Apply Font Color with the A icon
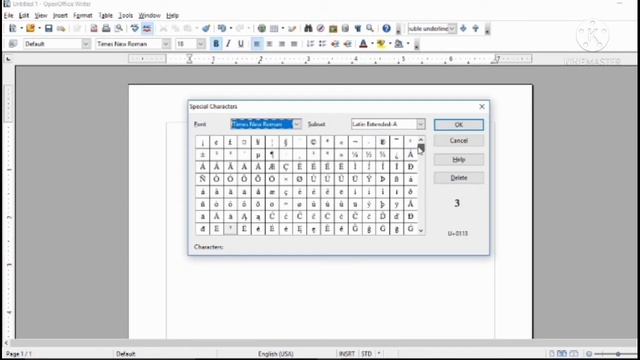 pos(363,44)
